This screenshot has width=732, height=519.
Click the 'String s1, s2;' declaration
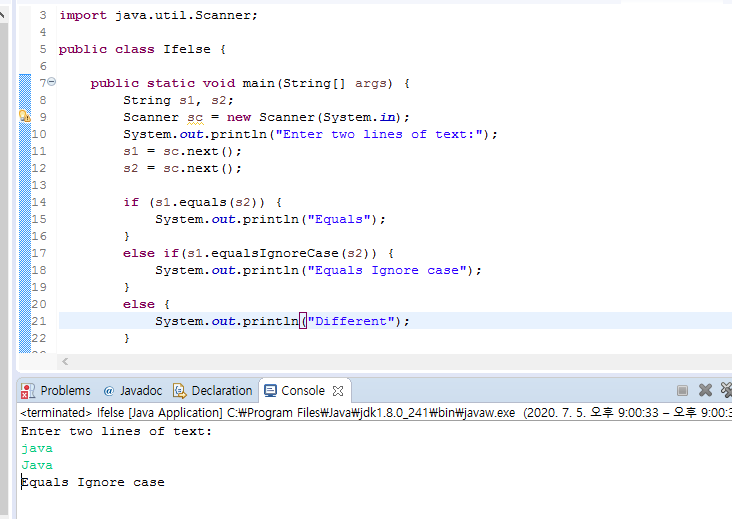178,100
